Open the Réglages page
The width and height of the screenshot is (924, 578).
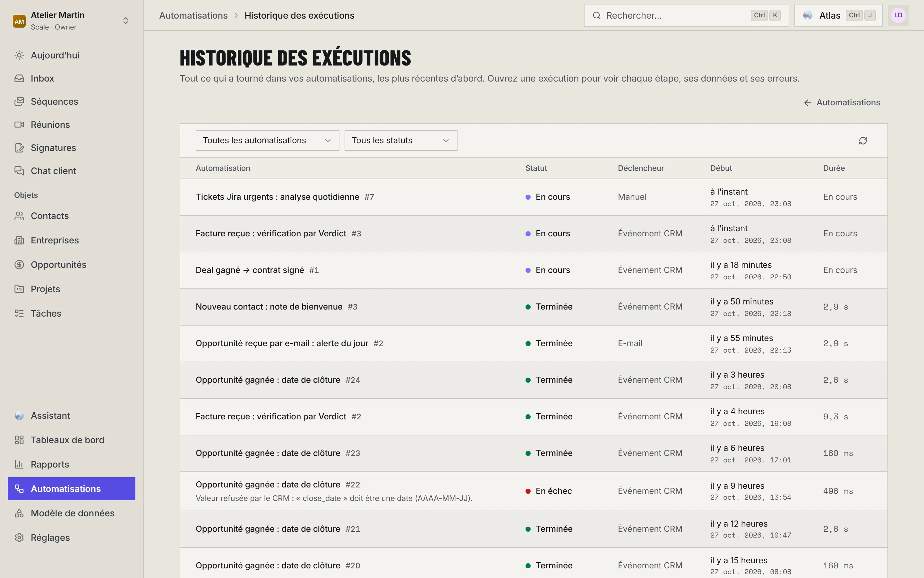point(72,538)
